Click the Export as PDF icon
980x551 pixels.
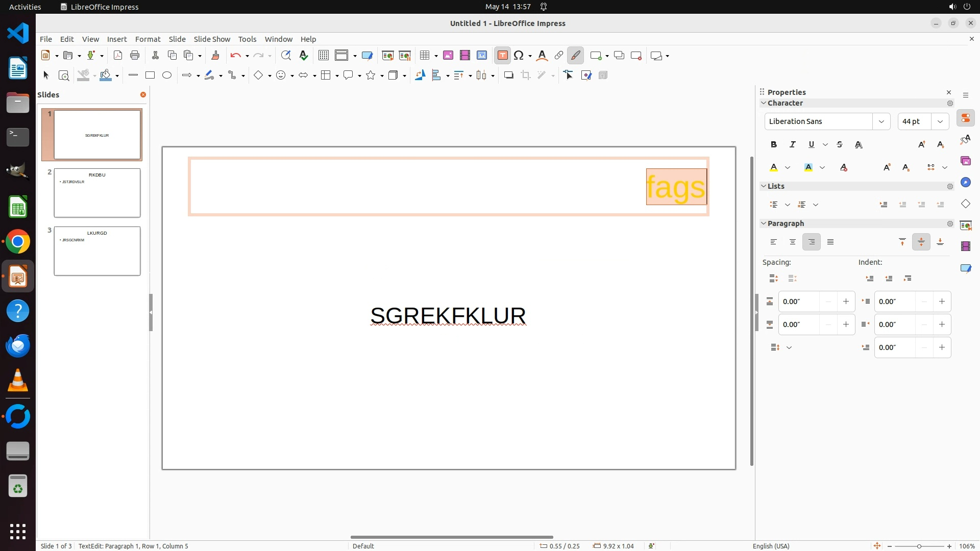point(118,56)
